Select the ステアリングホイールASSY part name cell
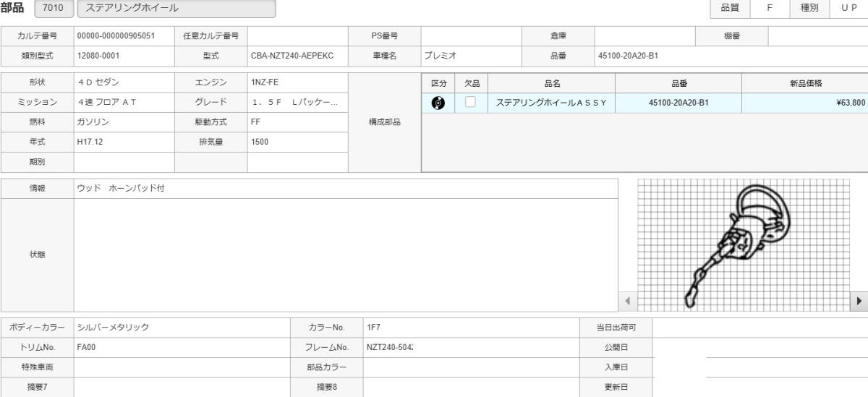 552,103
